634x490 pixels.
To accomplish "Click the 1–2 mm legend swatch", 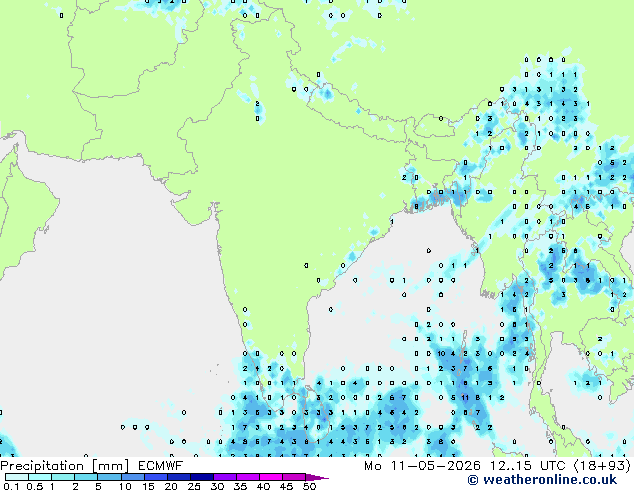I will coord(63,477).
